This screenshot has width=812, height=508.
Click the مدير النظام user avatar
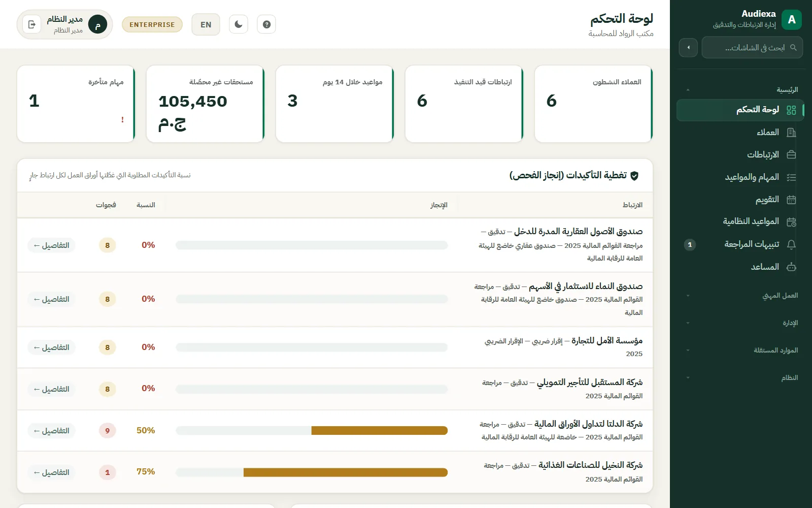[x=97, y=24]
